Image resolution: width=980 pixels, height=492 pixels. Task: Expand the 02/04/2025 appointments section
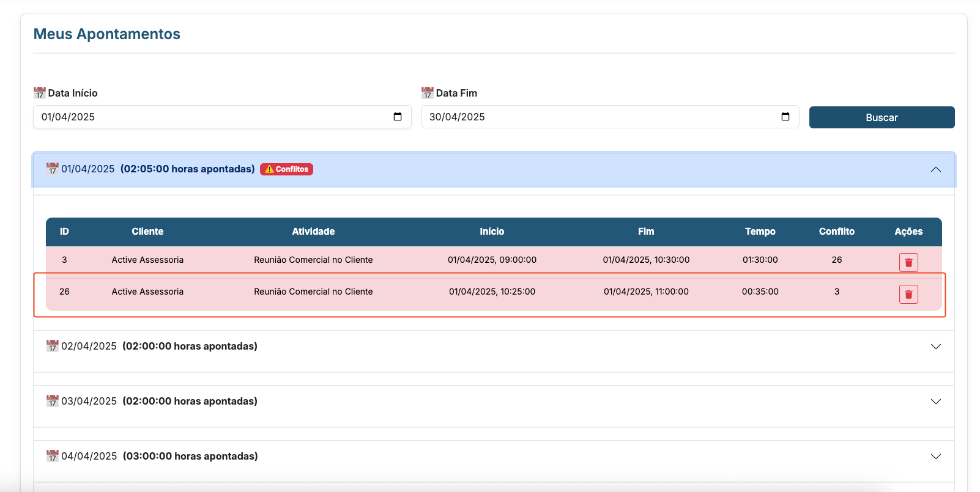pos(935,347)
